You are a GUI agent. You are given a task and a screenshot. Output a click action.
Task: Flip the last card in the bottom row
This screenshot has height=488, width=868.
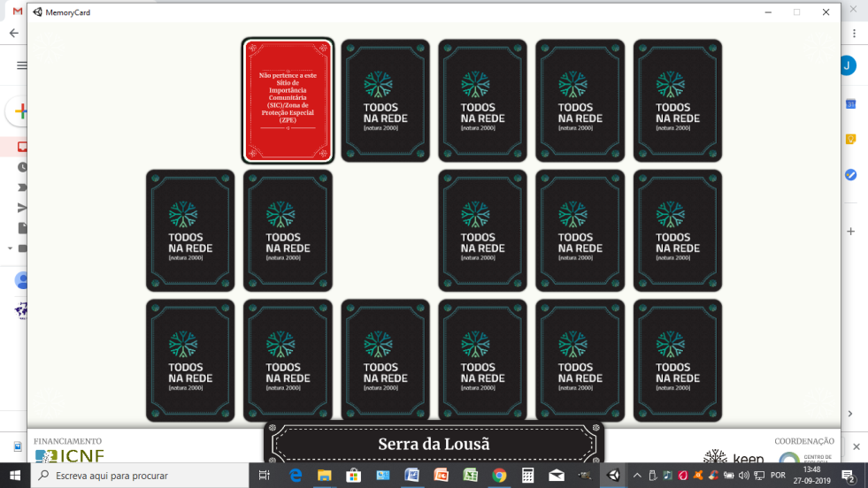point(677,361)
